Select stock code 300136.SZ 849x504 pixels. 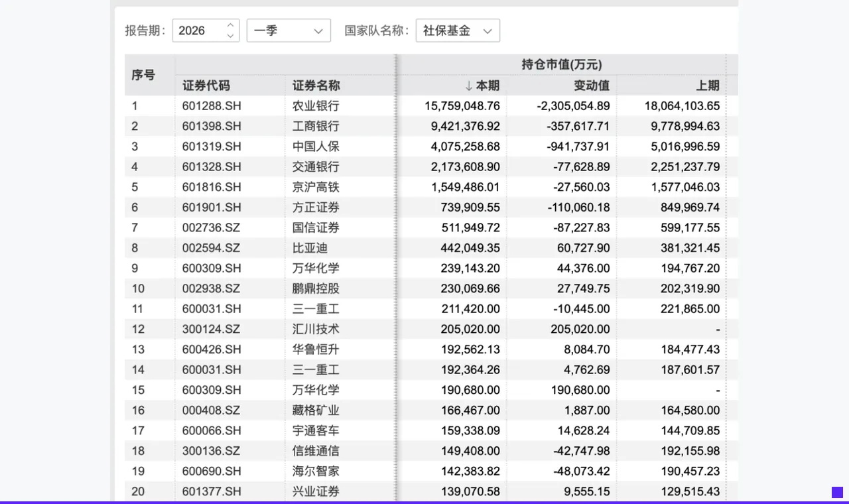pyautogui.click(x=212, y=451)
